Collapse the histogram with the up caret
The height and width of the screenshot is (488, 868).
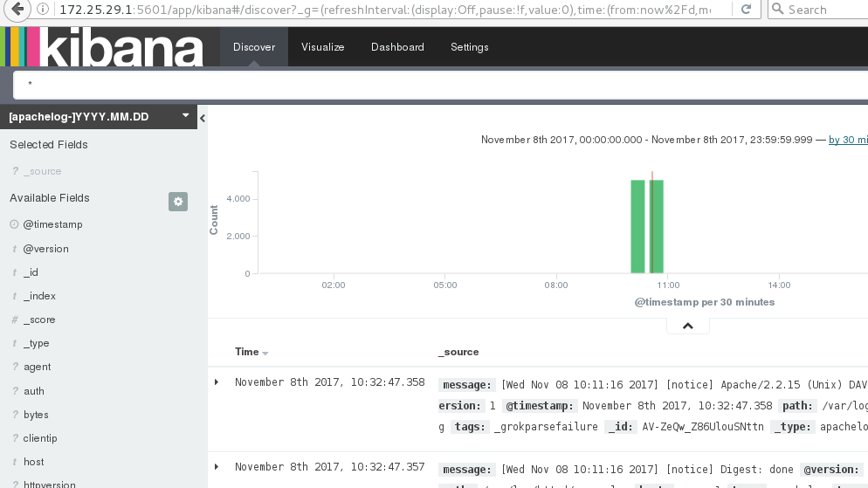[688, 326]
